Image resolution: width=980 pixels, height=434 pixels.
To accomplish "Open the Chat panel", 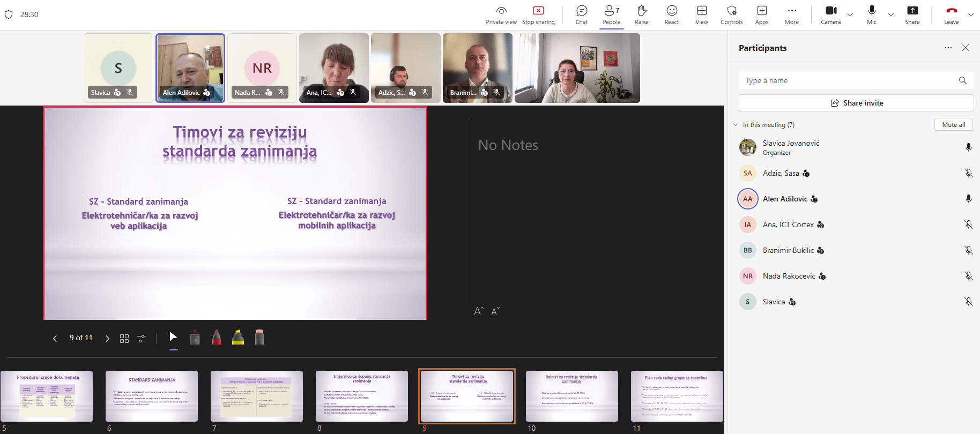I will click(581, 14).
